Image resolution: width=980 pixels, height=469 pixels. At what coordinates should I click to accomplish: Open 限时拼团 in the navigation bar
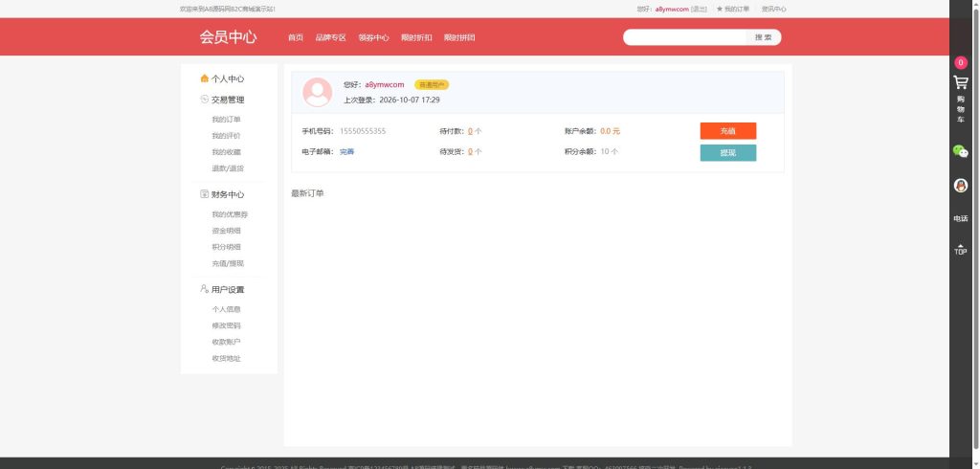click(459, 37)
